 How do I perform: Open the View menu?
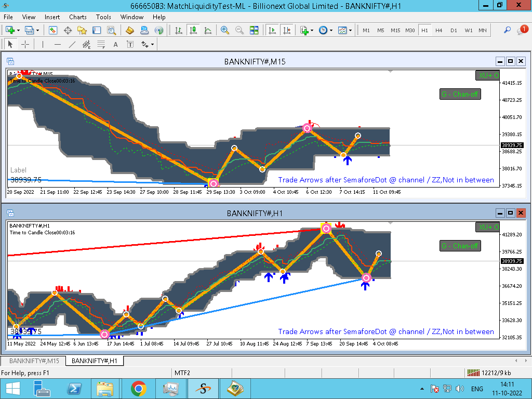point(29,17)
